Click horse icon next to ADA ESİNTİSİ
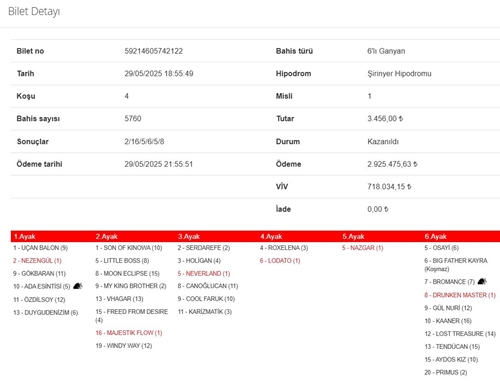 78,286
